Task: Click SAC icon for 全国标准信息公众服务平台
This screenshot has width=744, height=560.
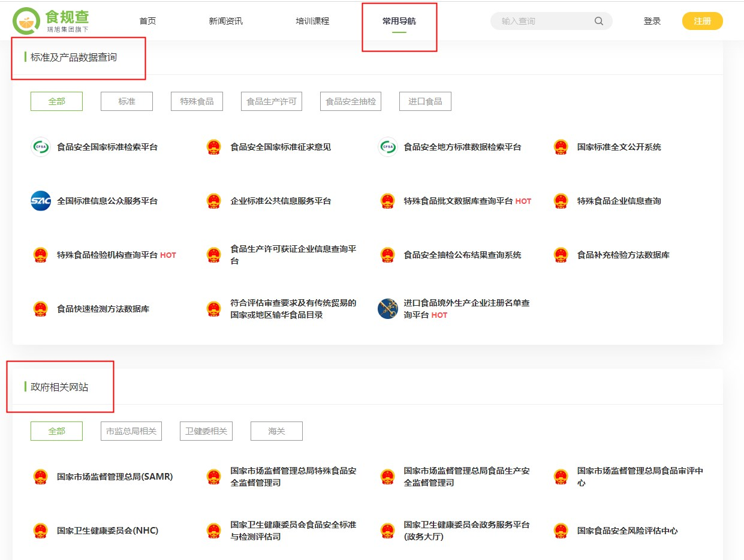Action: (x=41, y=201)
